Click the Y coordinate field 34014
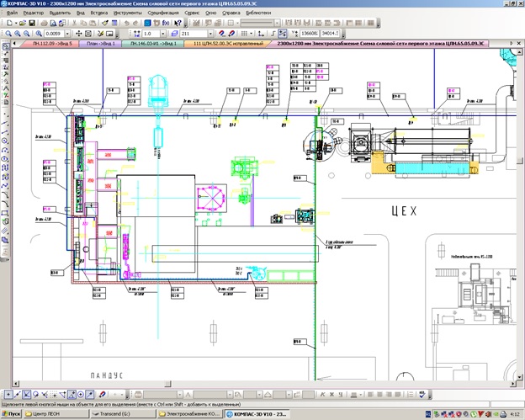 tap(330, 34)
